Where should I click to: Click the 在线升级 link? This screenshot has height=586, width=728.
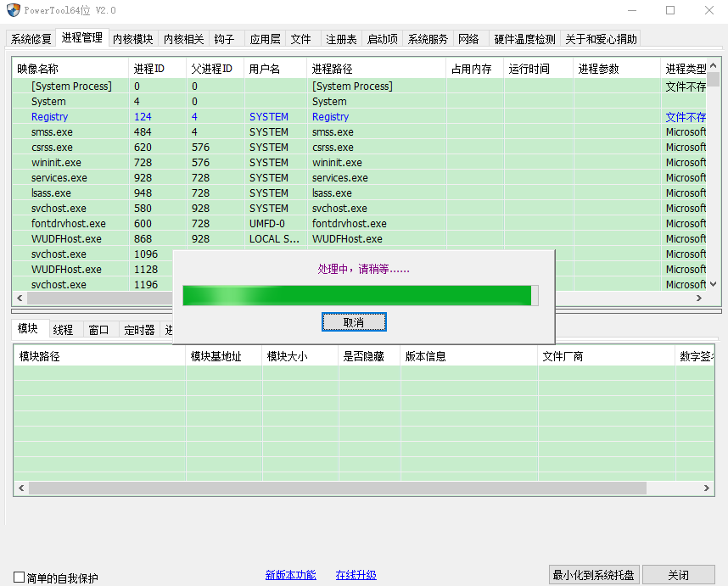click(x=356, y=574)
